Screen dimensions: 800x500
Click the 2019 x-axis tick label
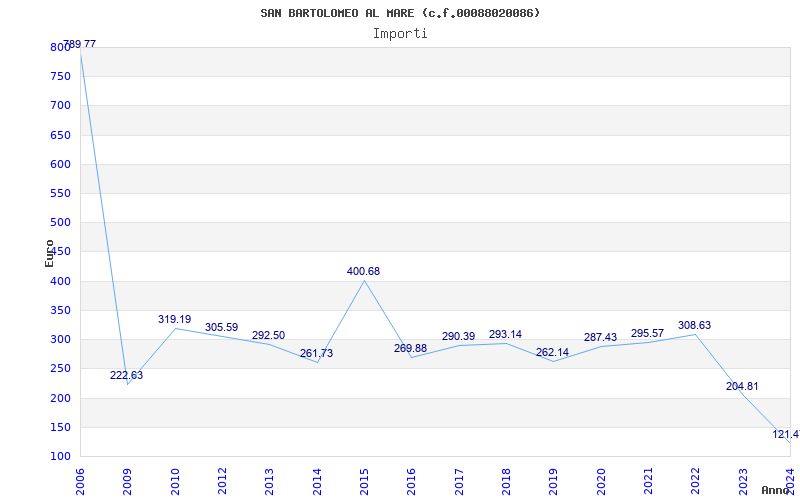pyautogui.click(x=554, y=481)
